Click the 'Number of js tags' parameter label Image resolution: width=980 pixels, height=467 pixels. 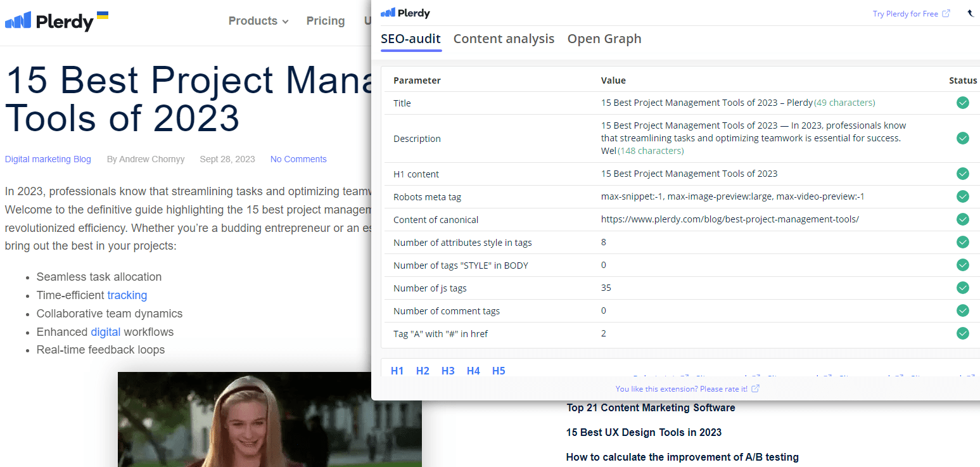pos(430,288)
